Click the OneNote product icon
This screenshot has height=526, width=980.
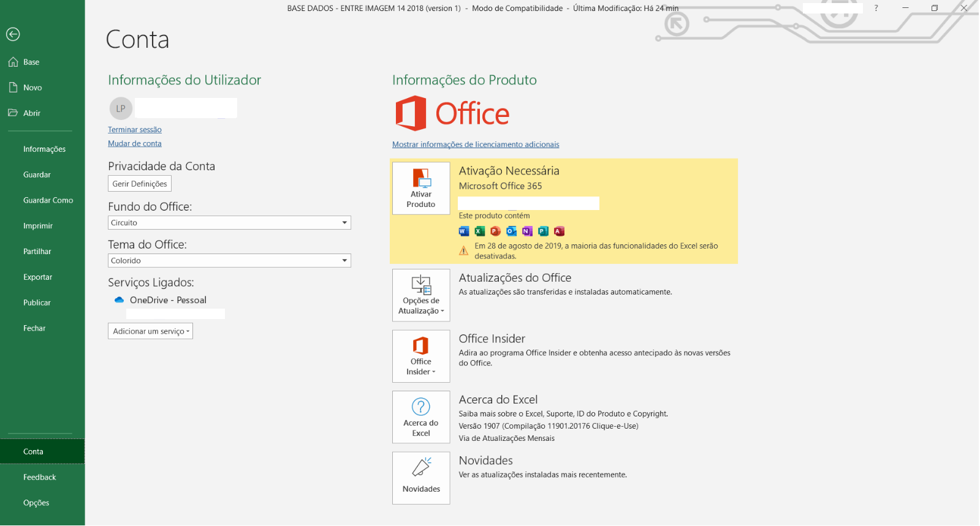[528, 231]
